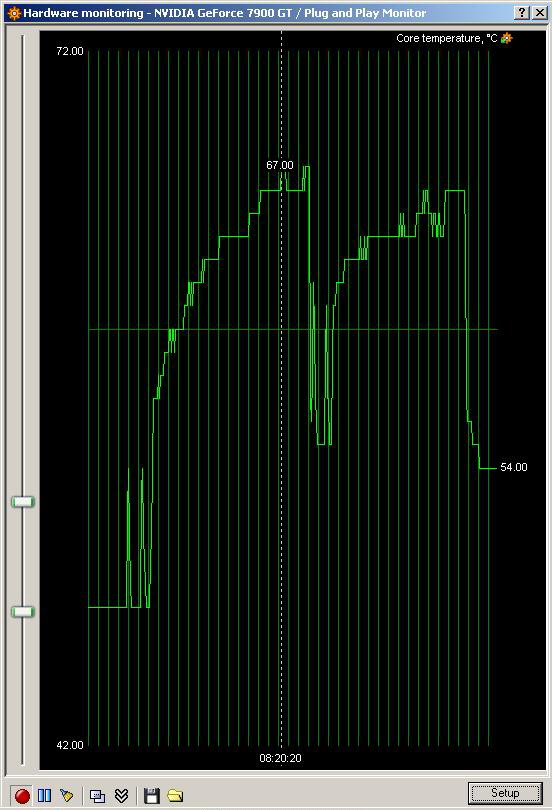Click the 42.00 minimum axis label
552x810 pixels.
click(70, 745)
